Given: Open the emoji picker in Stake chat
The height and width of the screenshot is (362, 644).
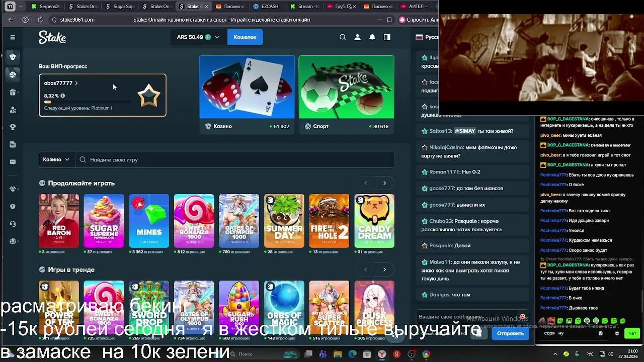Looking at the screenshot, I should coord(522,317).
